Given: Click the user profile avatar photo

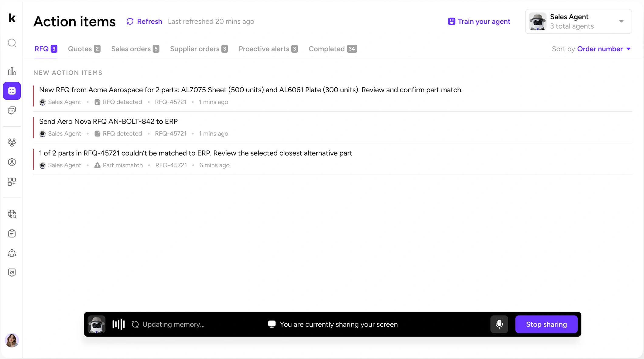Looking at the screenshot, I should click(x=12, y=340).
